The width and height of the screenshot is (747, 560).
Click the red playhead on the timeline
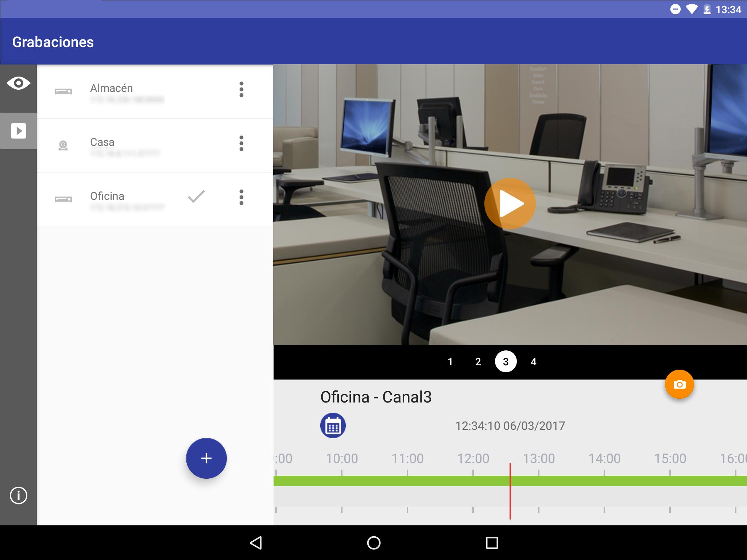click(510, 491)
